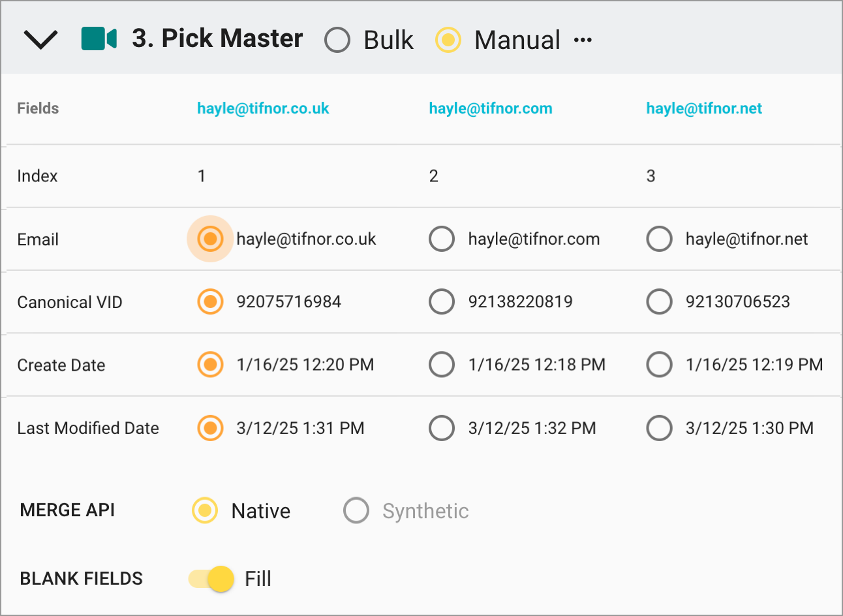Open the three-dot more options menu
The height and width of the screenshot is (616, 843).
pos(583,40)
